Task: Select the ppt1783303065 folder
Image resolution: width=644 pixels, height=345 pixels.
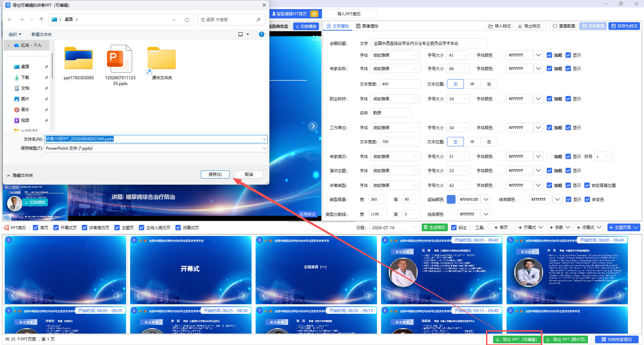Action: pyautogui.click(x=79, y=63)
